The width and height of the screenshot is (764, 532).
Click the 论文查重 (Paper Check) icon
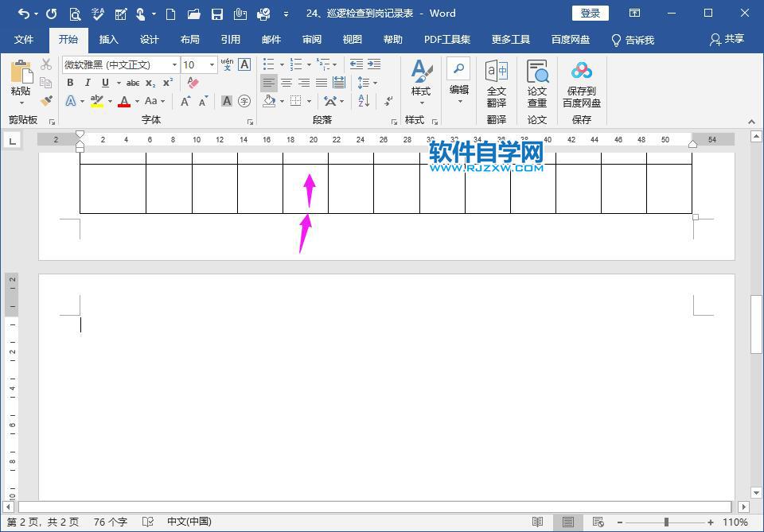(537, 72)
